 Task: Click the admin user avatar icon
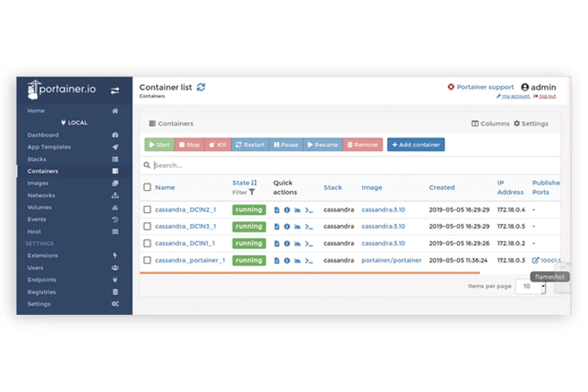(525, 87)
